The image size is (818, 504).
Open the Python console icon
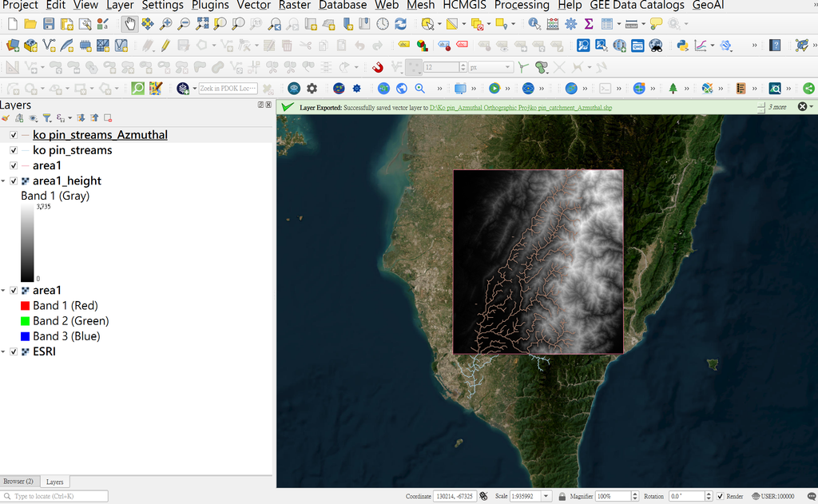(x=682, y=46)
